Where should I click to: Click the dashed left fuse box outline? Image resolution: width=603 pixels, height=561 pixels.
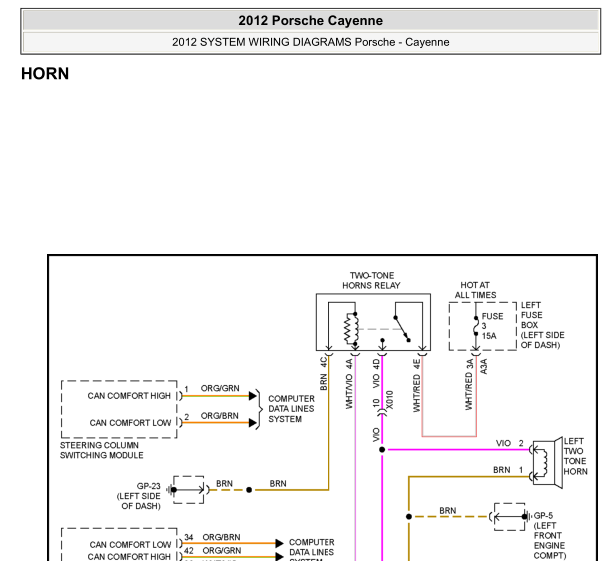pos(483,326)
